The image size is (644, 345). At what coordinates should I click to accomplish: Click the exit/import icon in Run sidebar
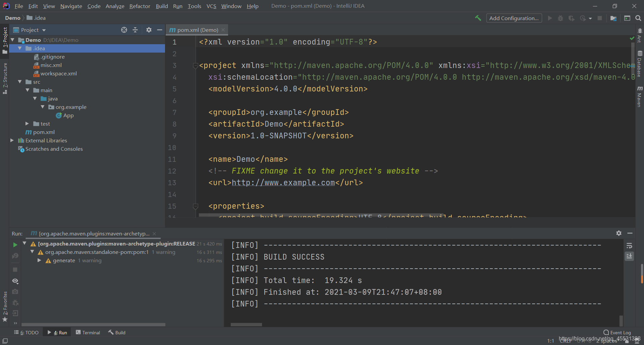15,313
